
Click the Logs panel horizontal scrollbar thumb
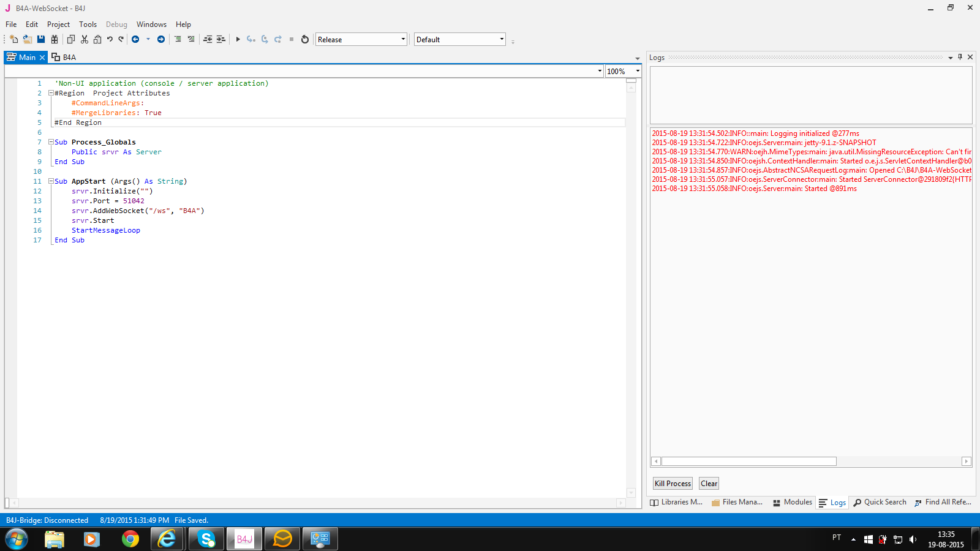click(x=749, y=462)
